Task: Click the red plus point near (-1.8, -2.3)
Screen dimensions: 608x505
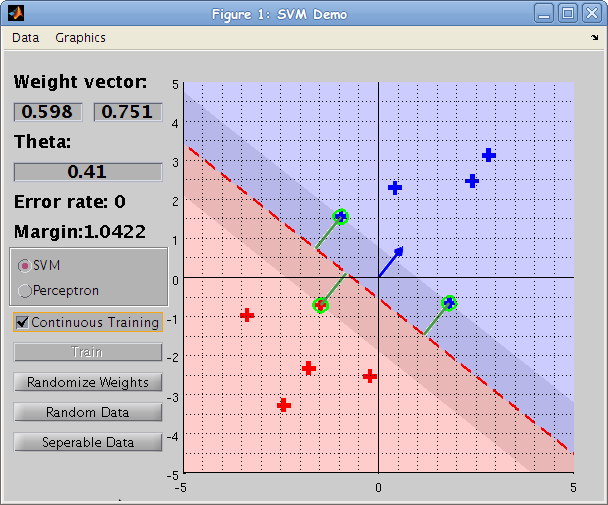Action: (309, 368)
